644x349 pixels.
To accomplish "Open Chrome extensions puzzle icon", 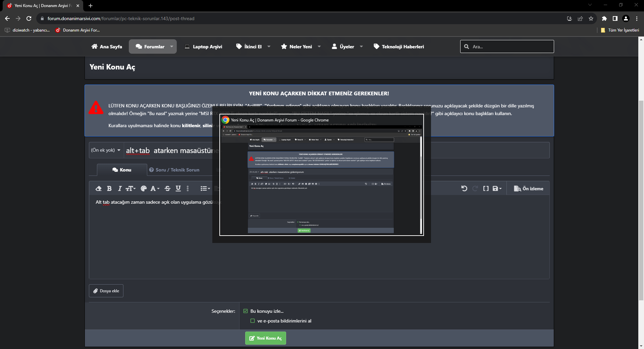I will (604, 18).
